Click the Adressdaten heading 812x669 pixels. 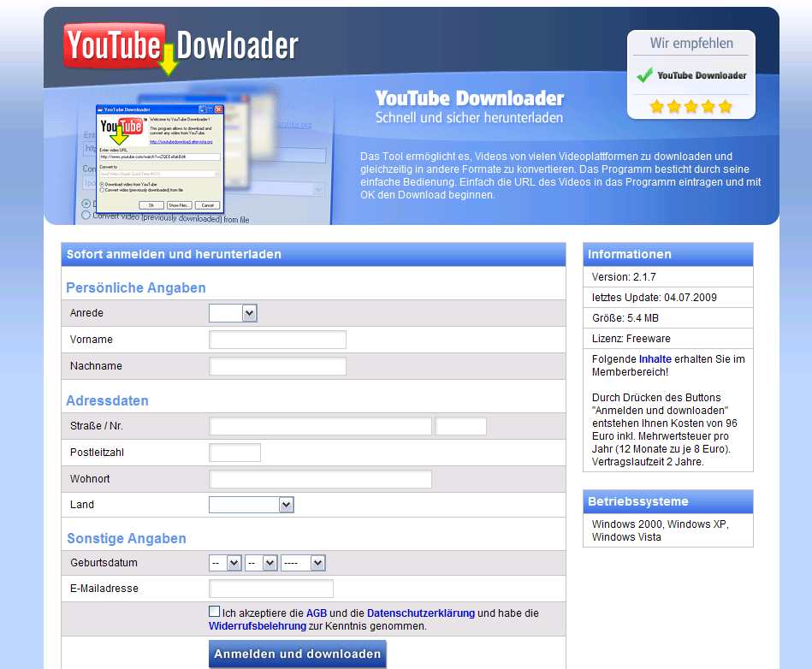pyautogui.click(x=107, y=400)
